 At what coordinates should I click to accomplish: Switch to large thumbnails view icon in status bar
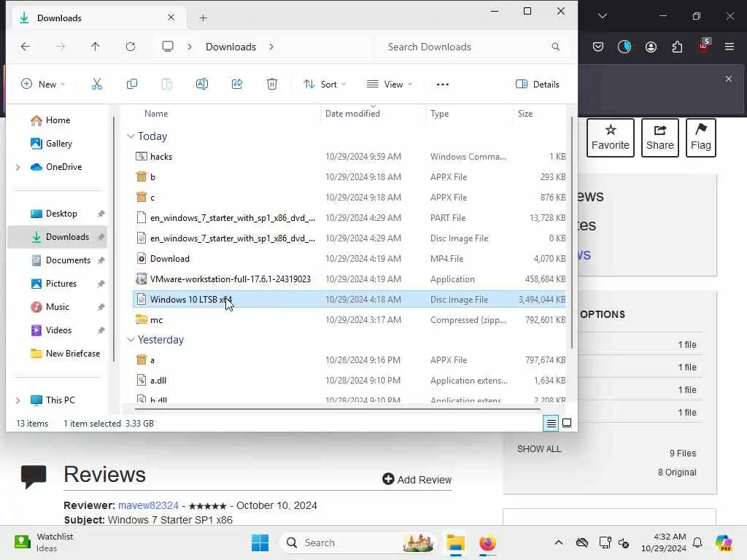point(567,423)
